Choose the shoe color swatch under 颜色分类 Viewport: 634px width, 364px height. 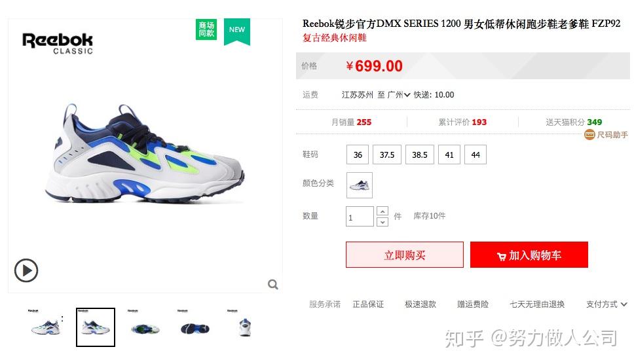(360, 185)
